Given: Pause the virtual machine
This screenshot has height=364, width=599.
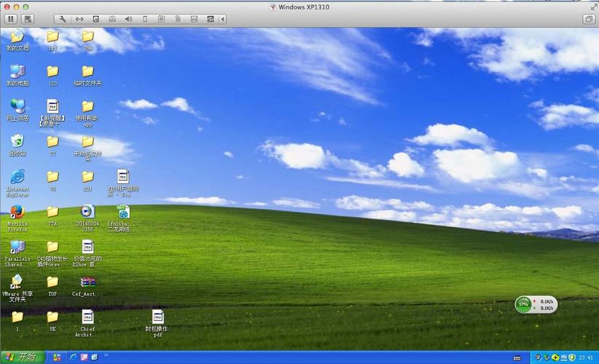Looking at the screenshot, I should (11, 19).
